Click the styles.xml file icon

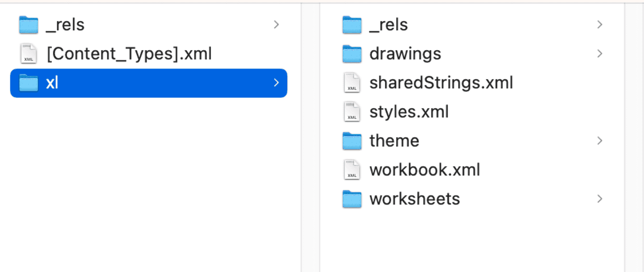352,112
